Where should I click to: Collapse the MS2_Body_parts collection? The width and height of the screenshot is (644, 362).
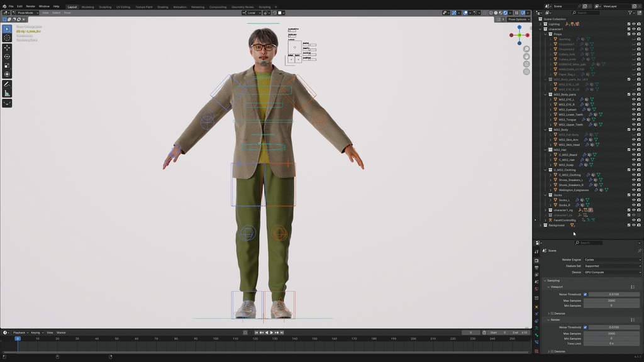[x=545, y=94]
